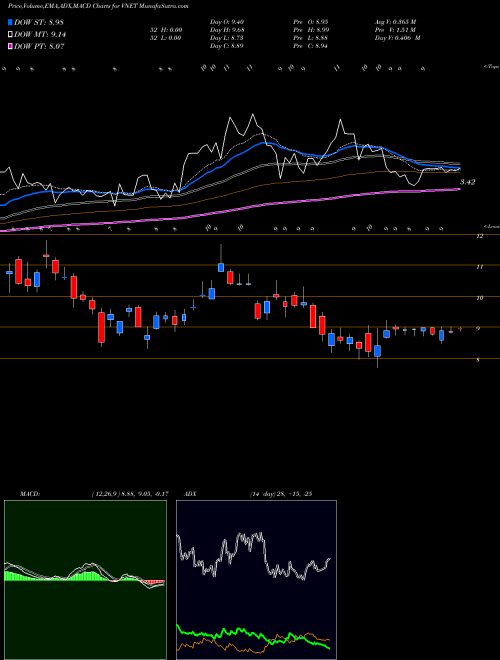
Task: Click the chart title for VNET MunafaSutra.com
Action: 98,6
